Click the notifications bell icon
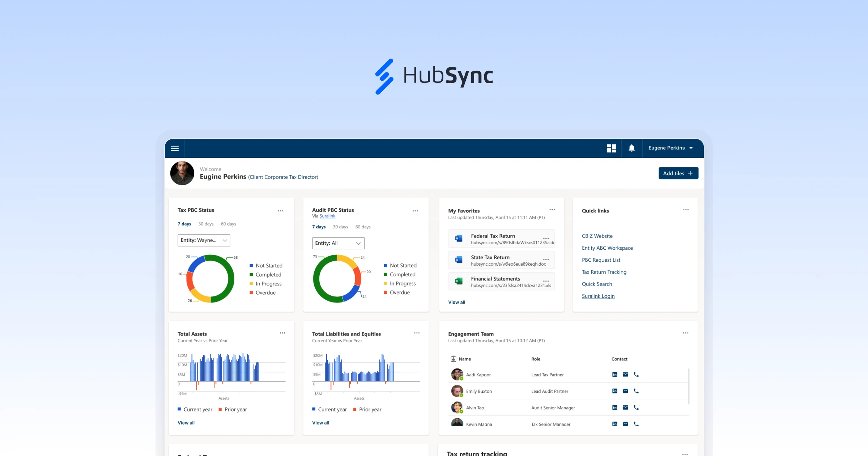The height and width of the screenshot is (456, 868). point(631,148)
